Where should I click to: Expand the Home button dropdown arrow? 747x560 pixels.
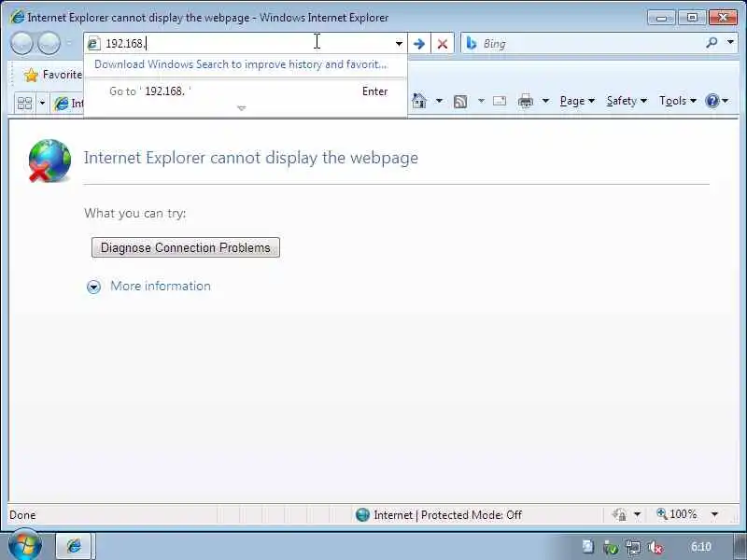click(x=439, y=101)
